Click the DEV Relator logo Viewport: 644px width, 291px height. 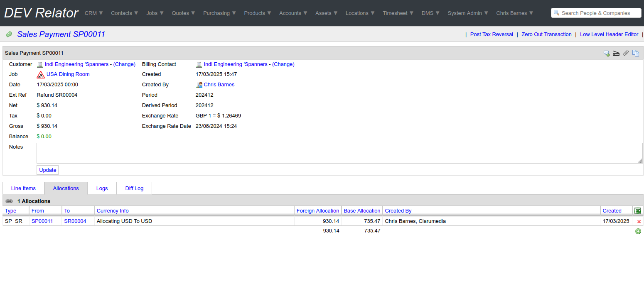tap(41, 13)
